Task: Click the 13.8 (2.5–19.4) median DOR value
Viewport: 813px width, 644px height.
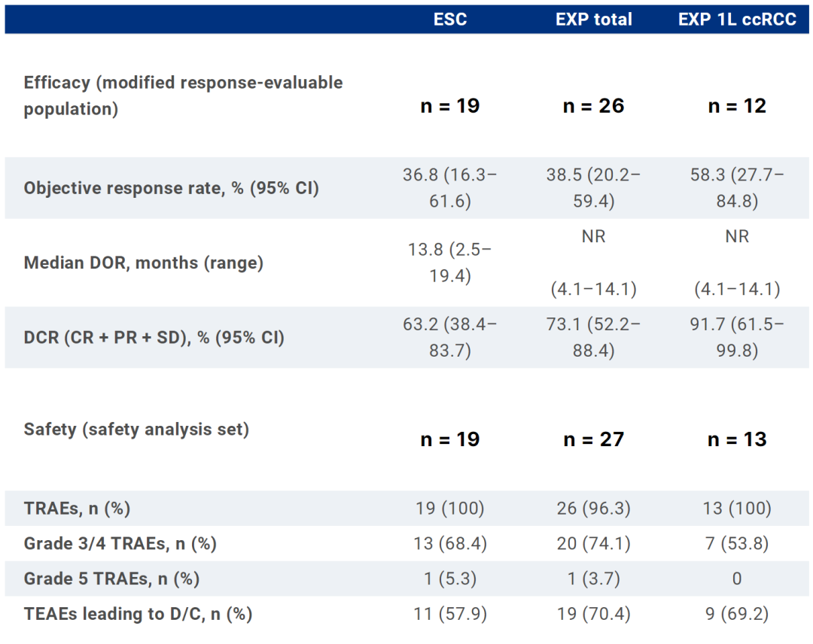Action: [x=450, y=263]
